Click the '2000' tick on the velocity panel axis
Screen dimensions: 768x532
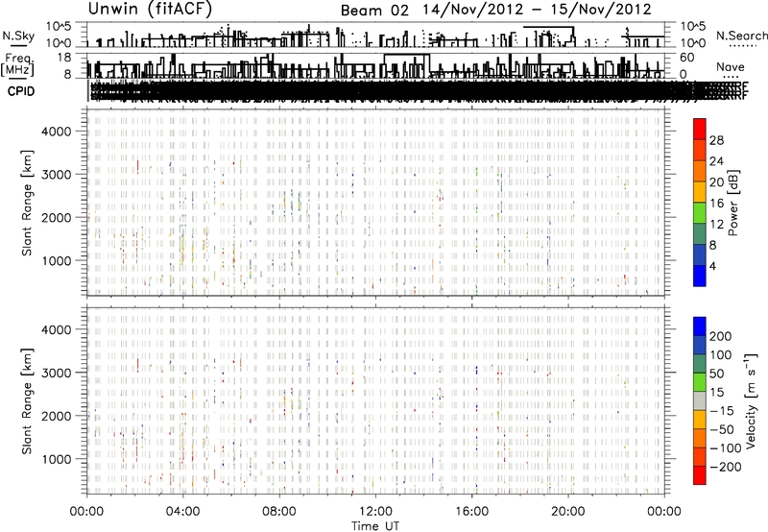point(57,416)
